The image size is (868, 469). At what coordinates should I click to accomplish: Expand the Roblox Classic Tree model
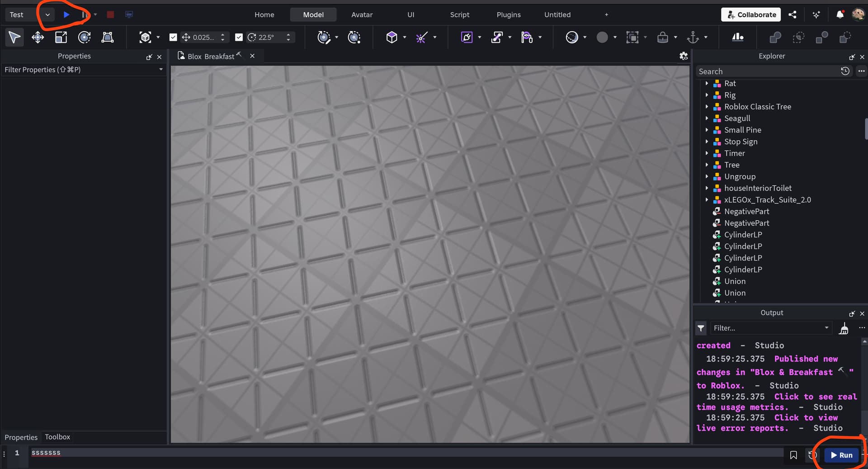click(707, 107)
